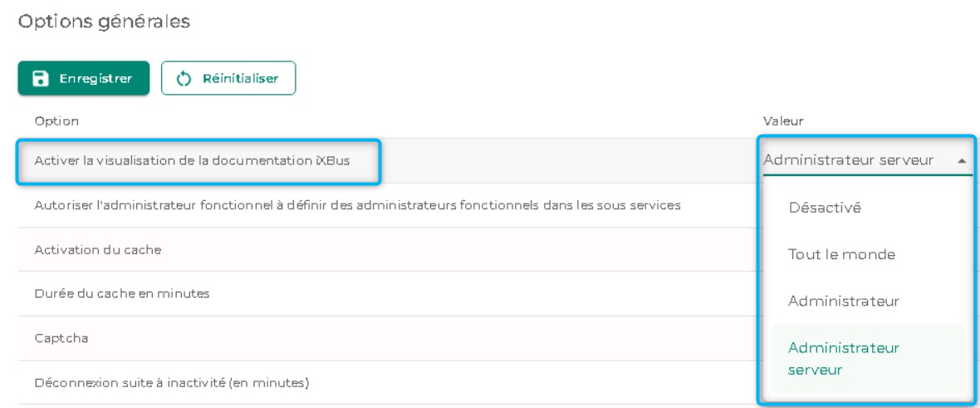
Task: Click the Durée du cache en minutes row
Action: (121, 294)
